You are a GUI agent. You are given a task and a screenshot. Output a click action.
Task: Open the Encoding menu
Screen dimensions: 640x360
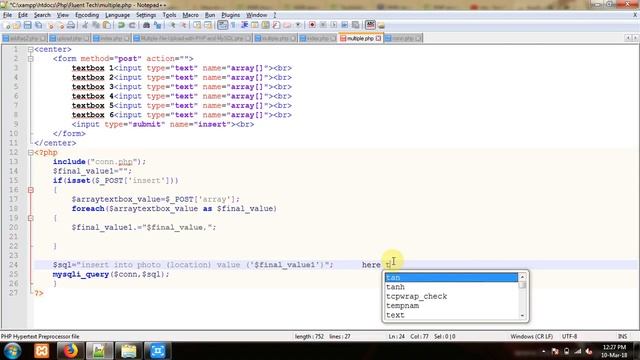87,15
